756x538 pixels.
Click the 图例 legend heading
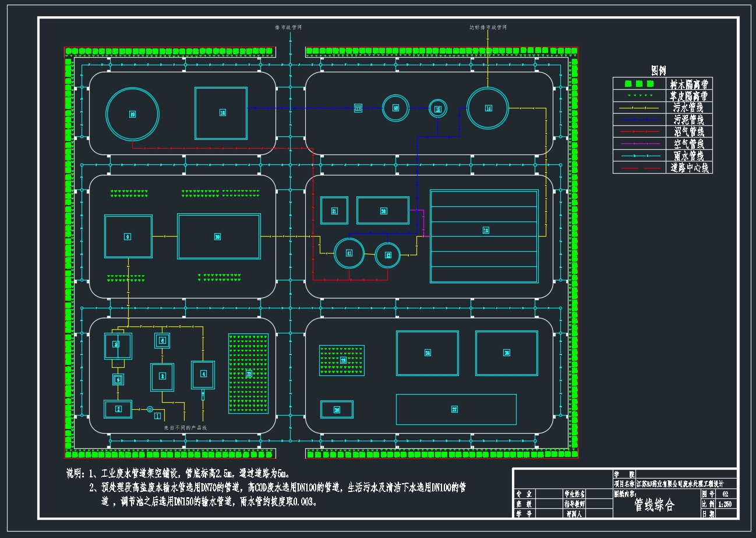coord(659,71)
